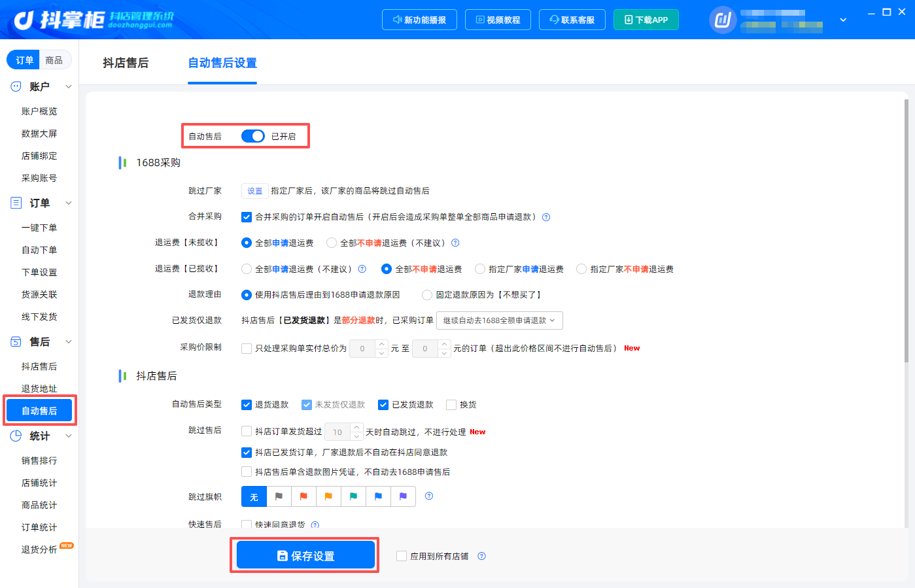Screen dimensions: 915x588
Task: Click the user avatar logo in header
Action: pos(723,20)
